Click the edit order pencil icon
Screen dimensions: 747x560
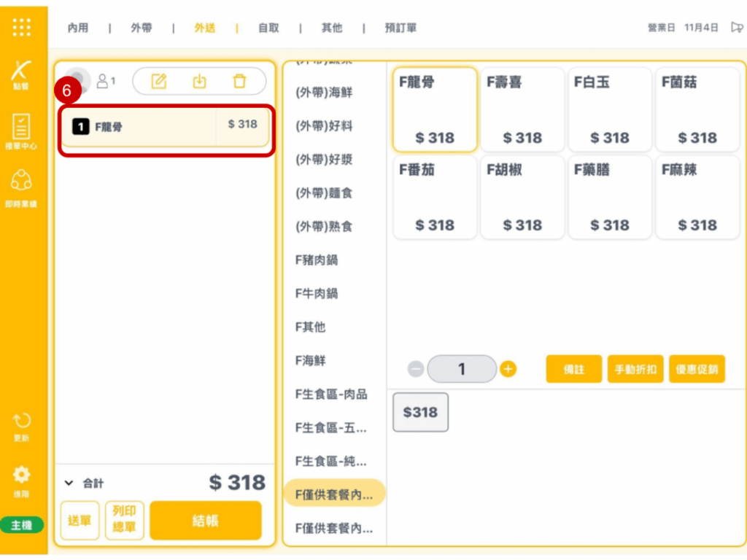[x=159, y=81]
